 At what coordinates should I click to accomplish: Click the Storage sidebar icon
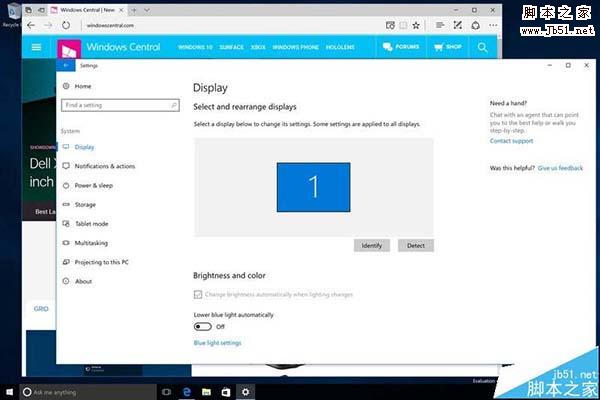tap(66, 204)
